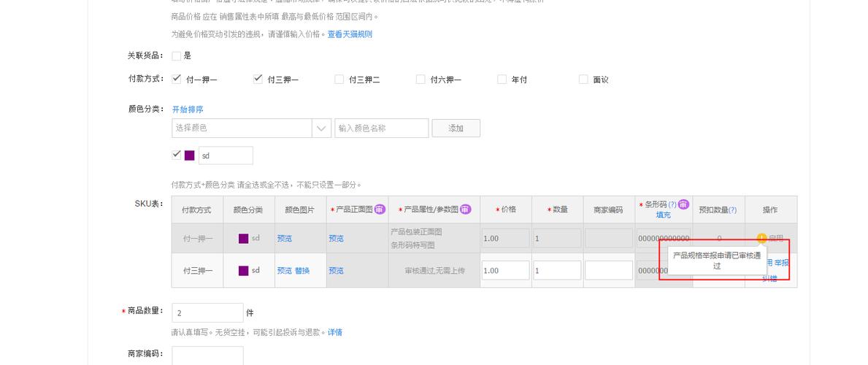
Task: Click the 开始排序 link
Action: click(187, 109)
